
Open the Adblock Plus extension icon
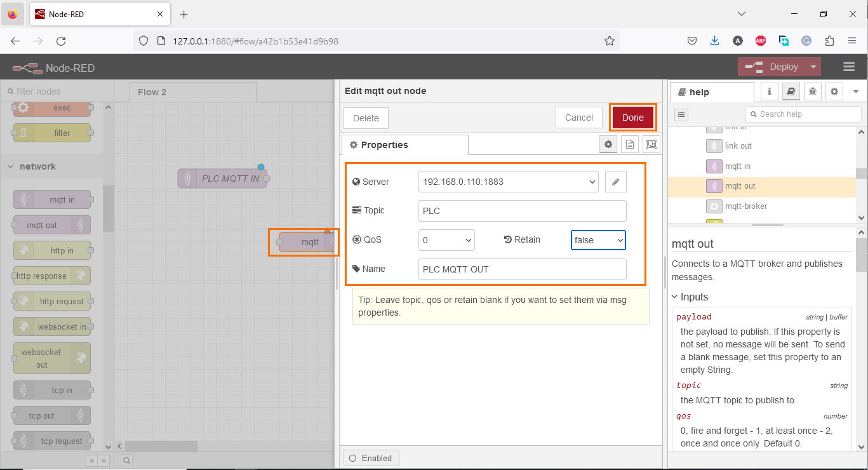click(761, 41)
